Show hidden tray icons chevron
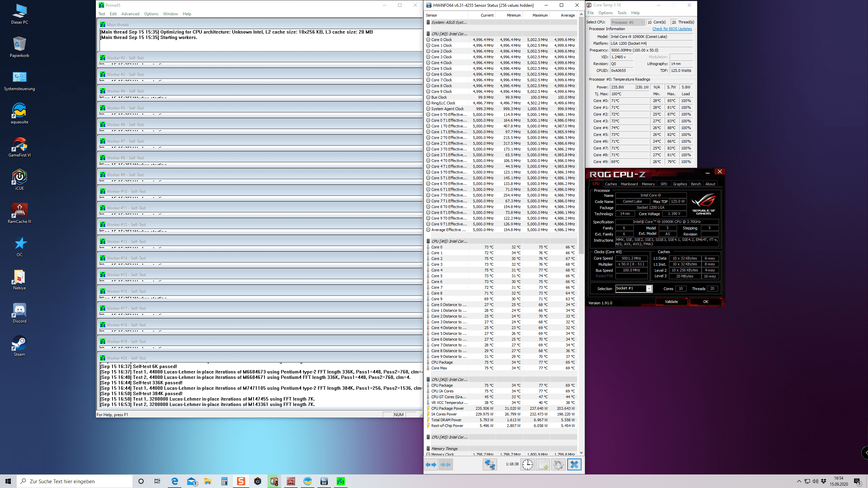Image resolution: width=868 pixels, height=488 pixels. click(x=799, y=481)
